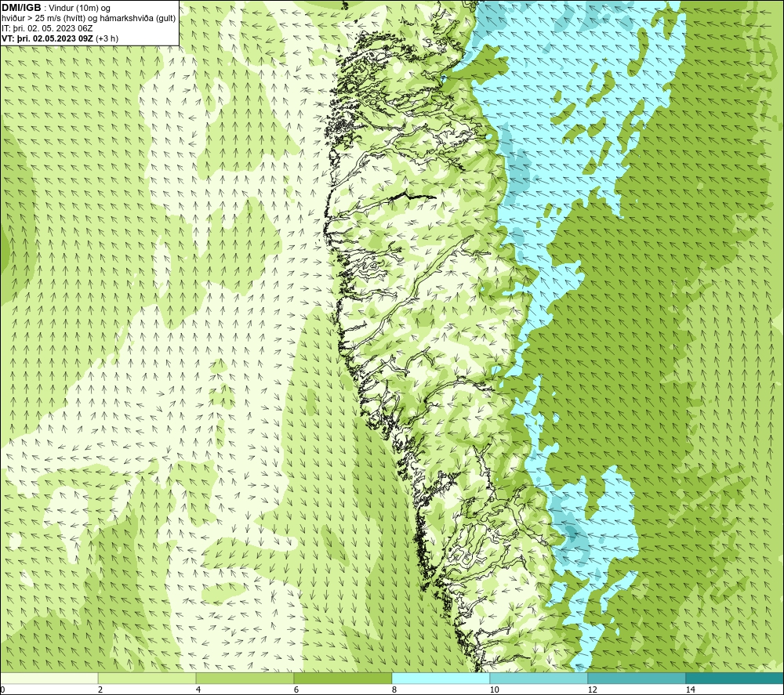Click the '(+3 h)' forecast offset text
784x695 pixels.
click(107, 38)
